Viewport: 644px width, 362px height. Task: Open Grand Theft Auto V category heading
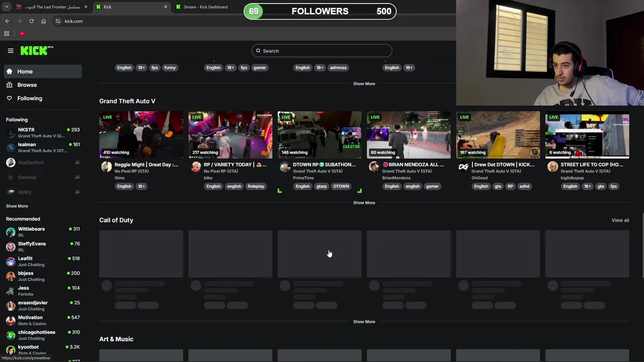(127, 101)
